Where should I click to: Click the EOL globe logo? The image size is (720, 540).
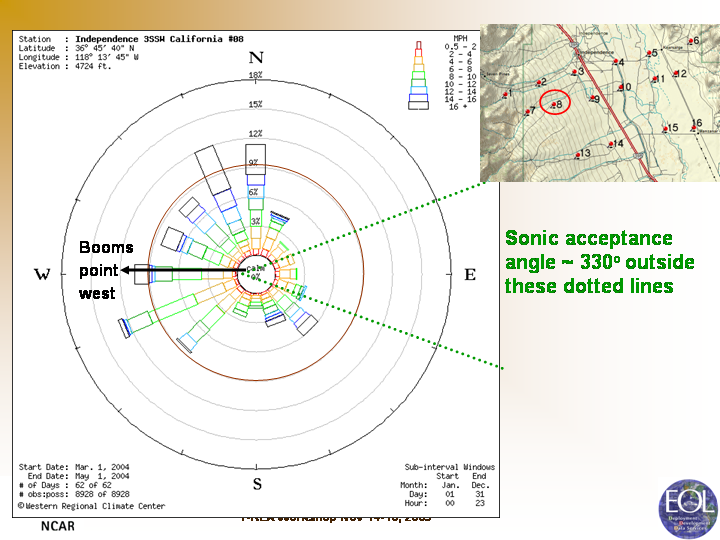687,509
